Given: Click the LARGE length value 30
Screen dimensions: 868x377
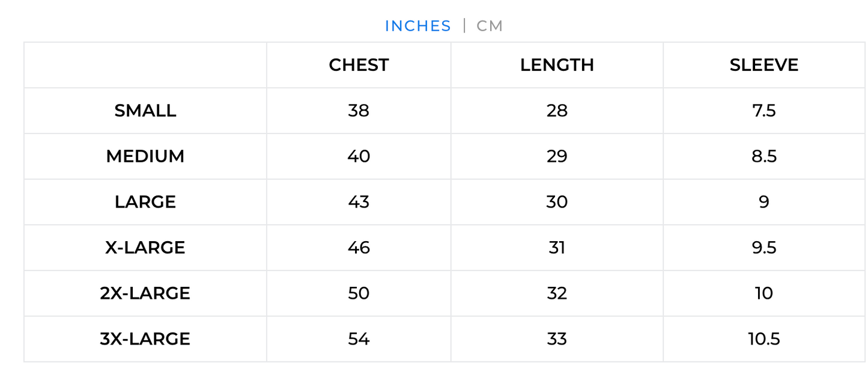Looking at the screenshot, I should [x=557, y=202].
